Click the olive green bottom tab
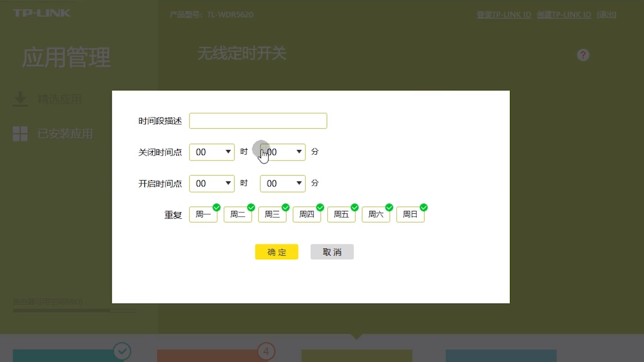 coord(357,356)
